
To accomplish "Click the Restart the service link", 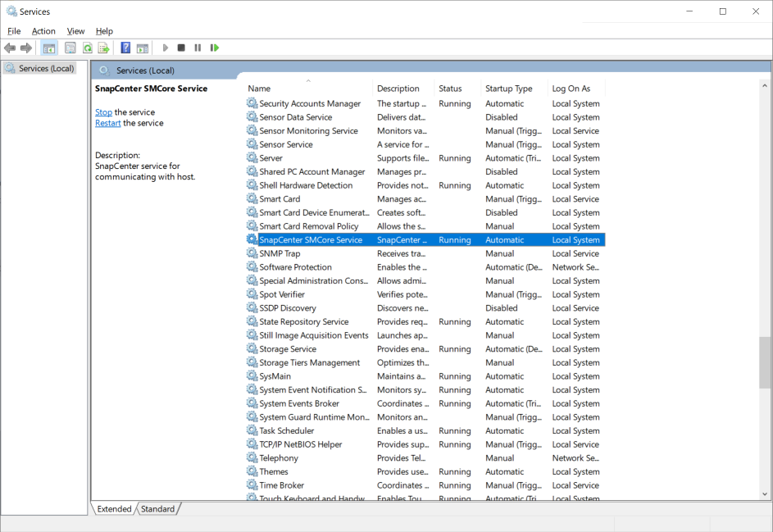I will click(x=107, y=123).
